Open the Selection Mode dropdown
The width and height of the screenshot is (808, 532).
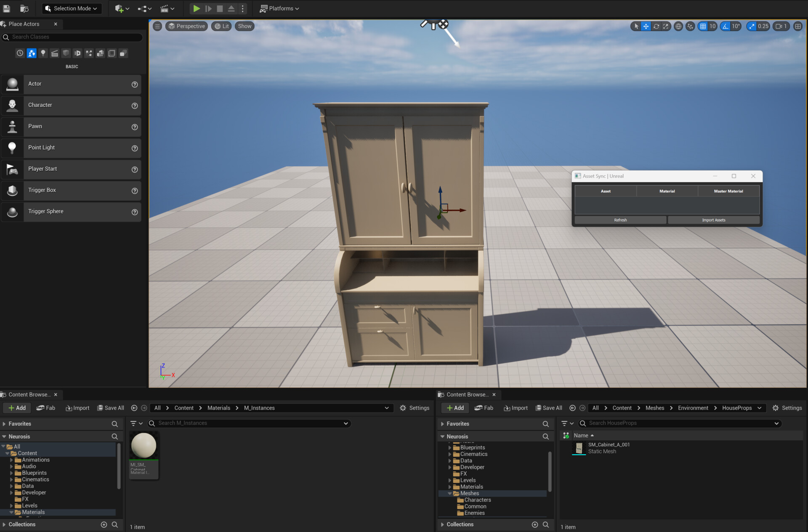(72, 8)
